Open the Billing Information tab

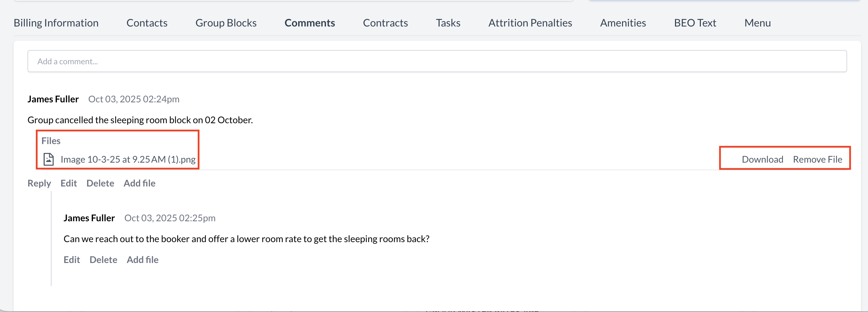click(56, 23)
